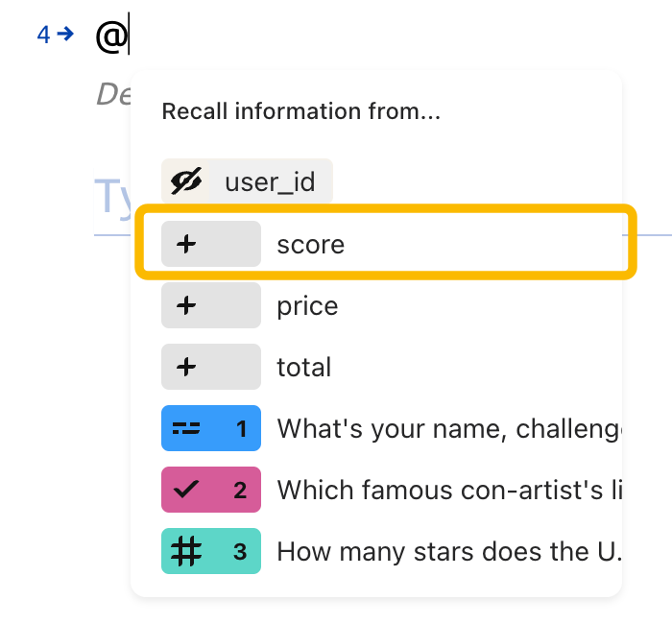
Task: Click the teal number badge numbered 3
Action: click(211, 551)
